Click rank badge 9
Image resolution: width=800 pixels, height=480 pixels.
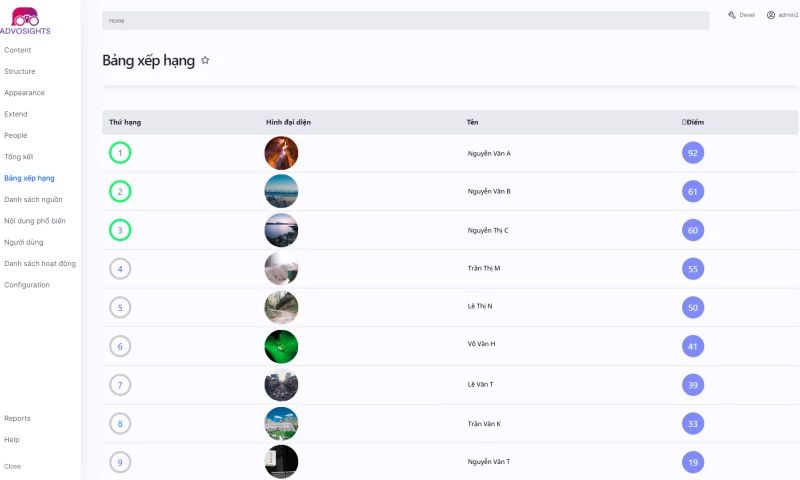(120, 463)
